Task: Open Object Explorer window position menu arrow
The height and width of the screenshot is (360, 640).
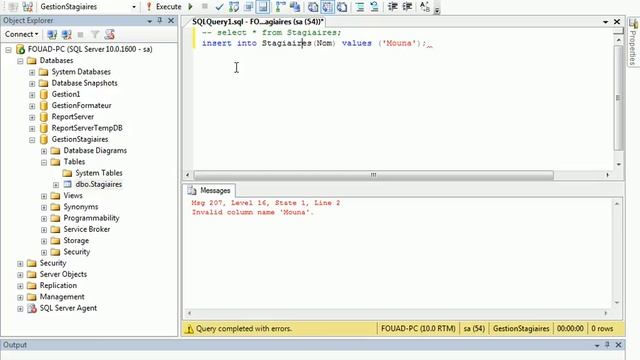Action: 149,21
